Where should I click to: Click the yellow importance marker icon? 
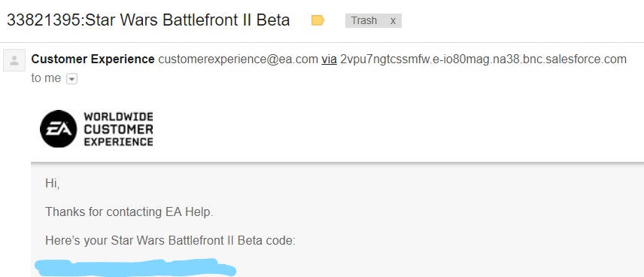point(318,20)
